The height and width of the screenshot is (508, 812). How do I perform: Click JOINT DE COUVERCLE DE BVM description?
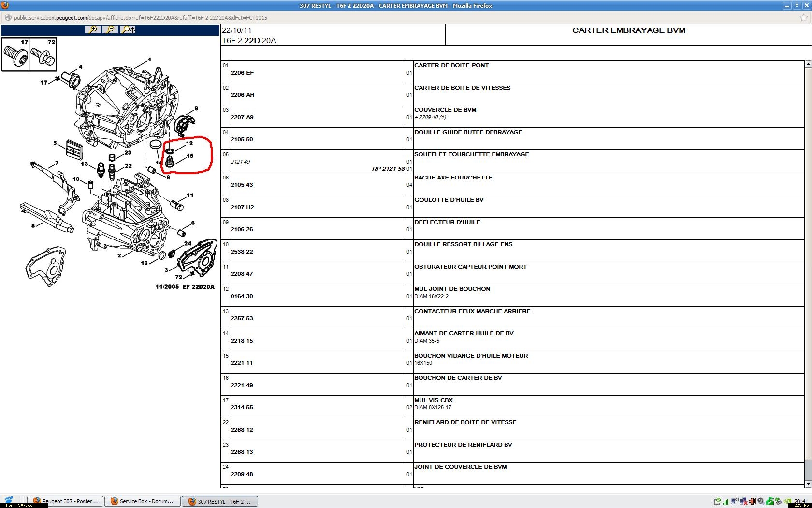click(460, 467)
